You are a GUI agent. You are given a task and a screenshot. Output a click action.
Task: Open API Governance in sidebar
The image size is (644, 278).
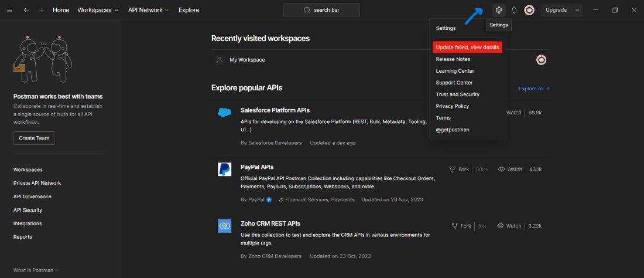(x=32, y=196)
